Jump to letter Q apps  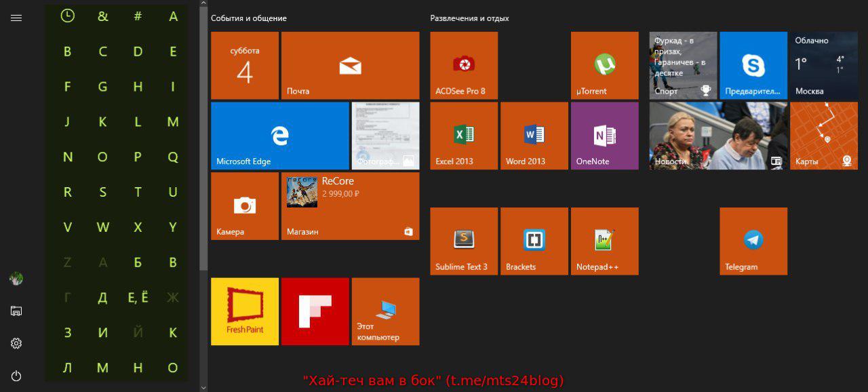[x=173, y=157]
